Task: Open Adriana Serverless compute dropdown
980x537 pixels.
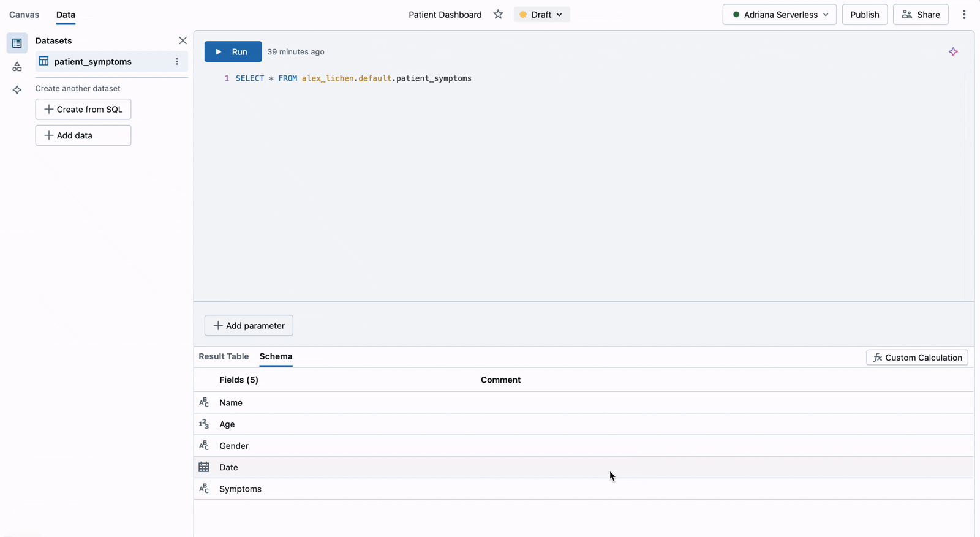Action: tap(779, 15)
